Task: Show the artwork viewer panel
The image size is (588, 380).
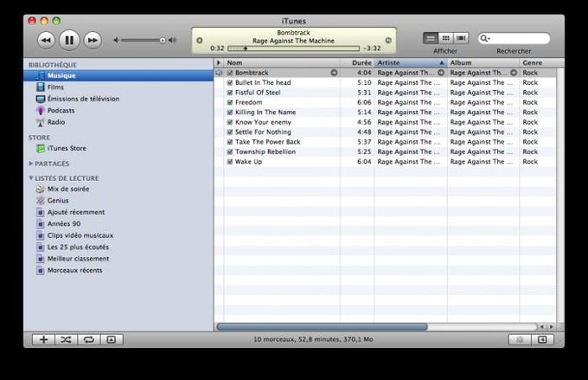Action: (x=112, y=339)
